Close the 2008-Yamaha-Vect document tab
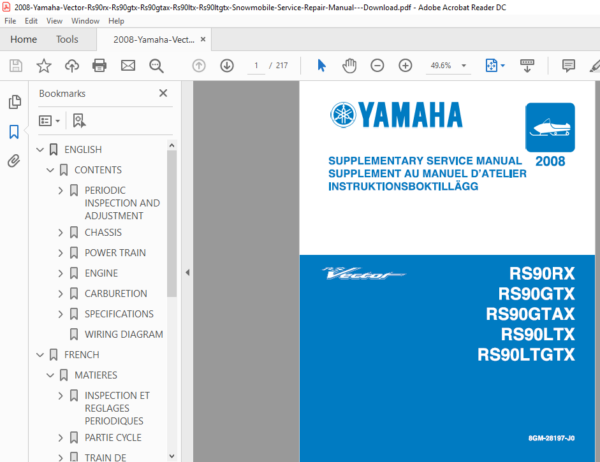This screenshot has height=462, width=600. pyautogui.click(x=203, y=39)
